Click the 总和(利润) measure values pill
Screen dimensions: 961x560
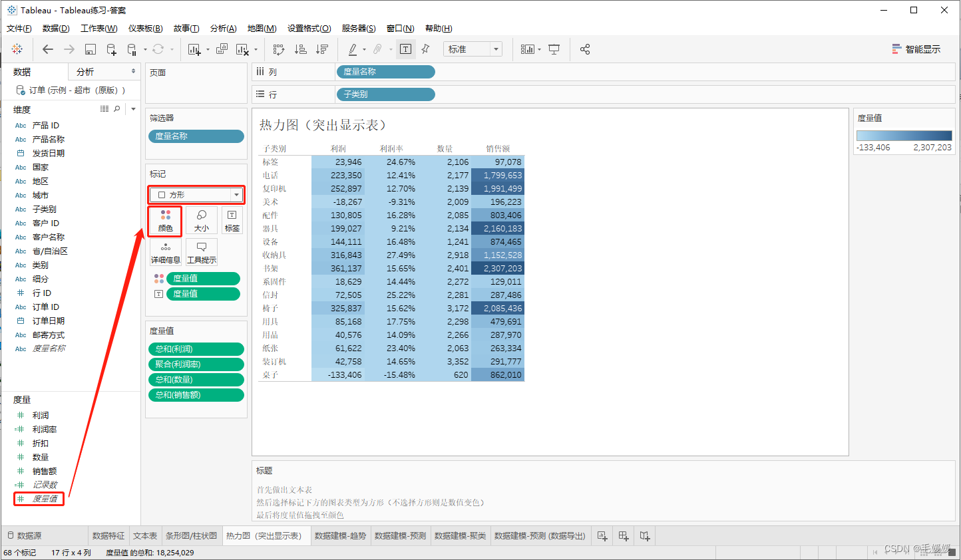click(x=196, y=349)
